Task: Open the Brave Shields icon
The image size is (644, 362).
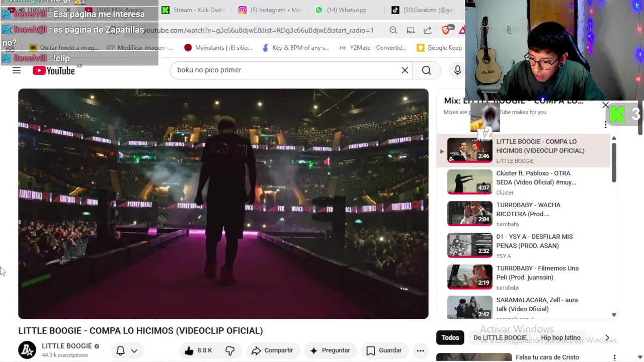Action: click(x=446, y=30)
